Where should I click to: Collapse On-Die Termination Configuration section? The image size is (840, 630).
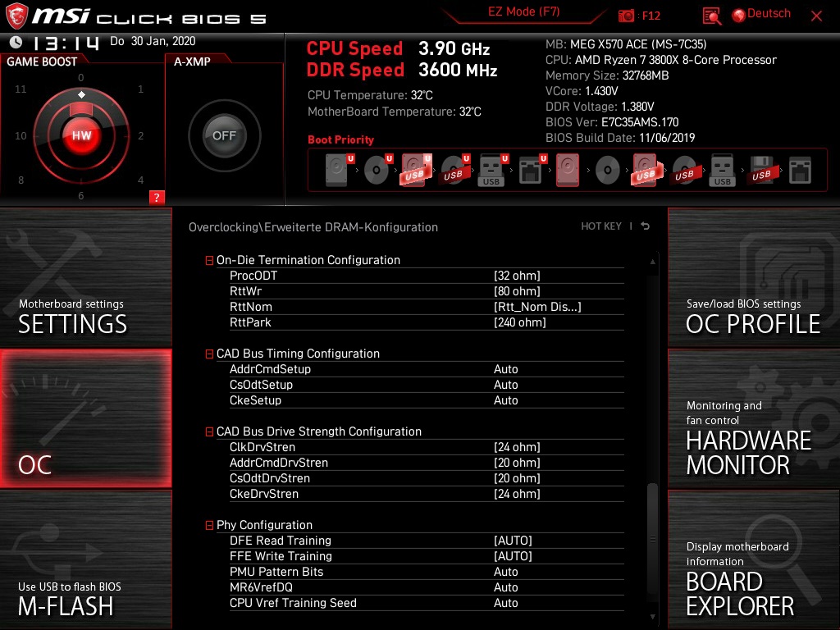click(209, 260)
